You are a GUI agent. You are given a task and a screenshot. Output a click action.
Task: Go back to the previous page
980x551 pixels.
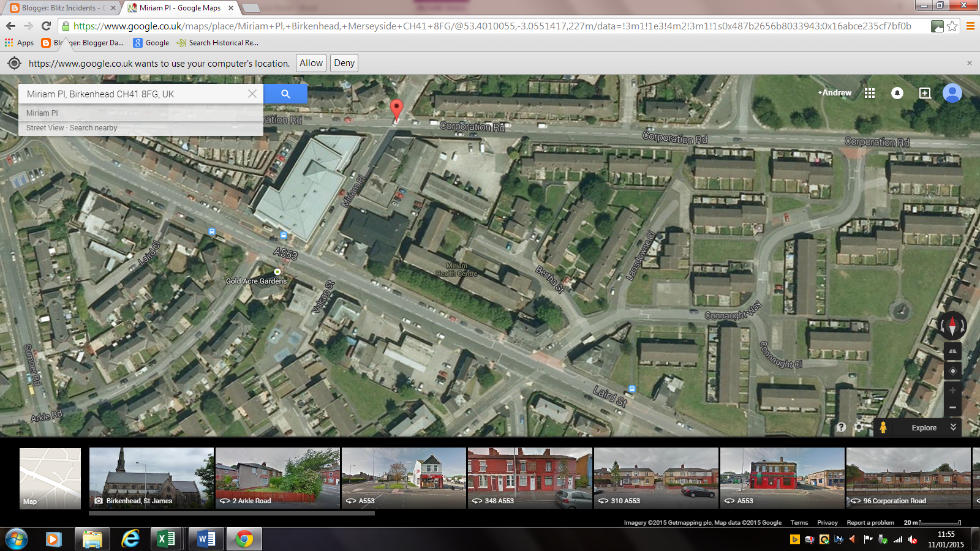coord(10,26)
